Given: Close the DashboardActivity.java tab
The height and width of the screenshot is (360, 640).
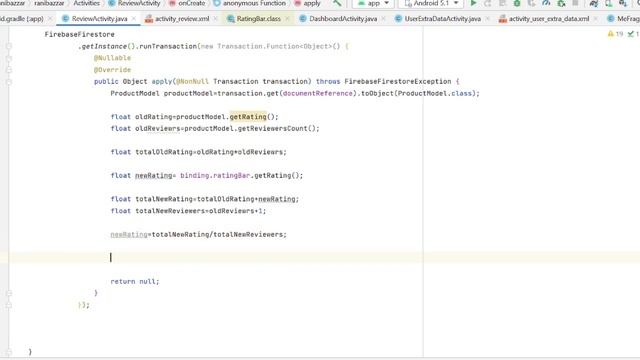Looking at the screenshot, I should click(x=383, y=19).
